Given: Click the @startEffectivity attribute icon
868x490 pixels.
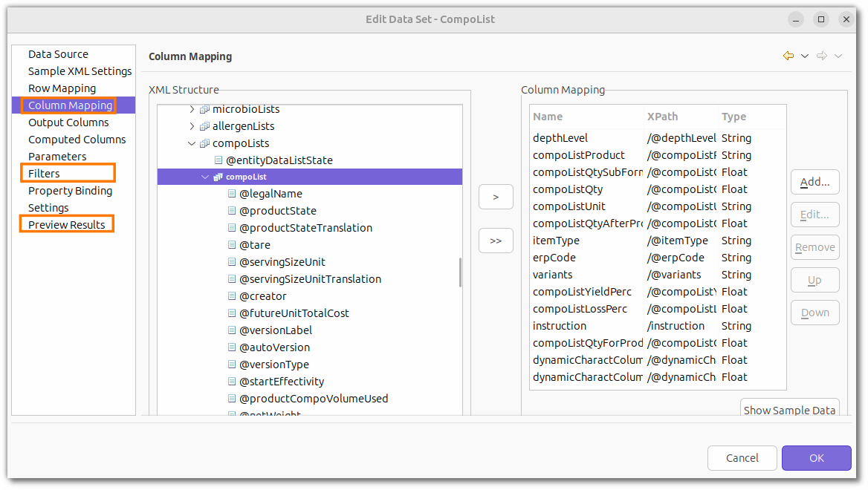Looking at the screenshot, I should pos(232,382).
